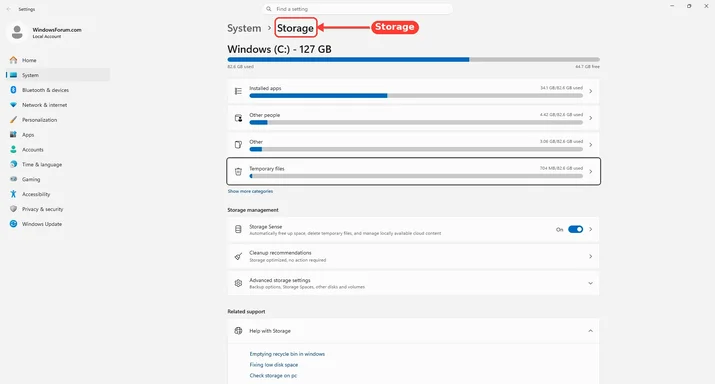Screen dimensions: 715x384
Task: Click the Help with Storage globe icon
Action: click(238, 331)
